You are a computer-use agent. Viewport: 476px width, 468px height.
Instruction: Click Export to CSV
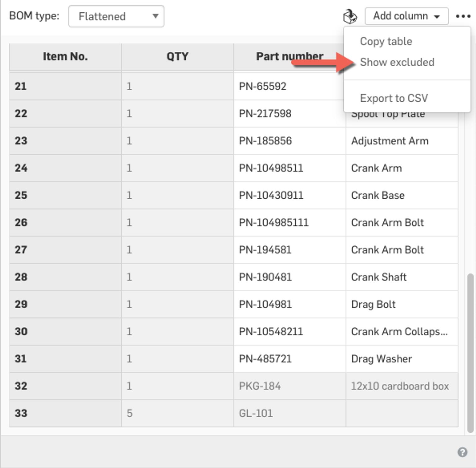coord(394,98)
